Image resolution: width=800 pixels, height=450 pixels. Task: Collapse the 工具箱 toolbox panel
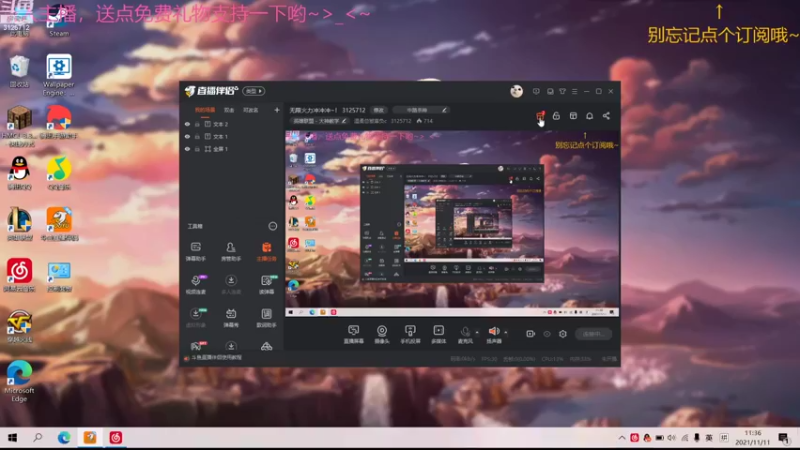[273, 226]
